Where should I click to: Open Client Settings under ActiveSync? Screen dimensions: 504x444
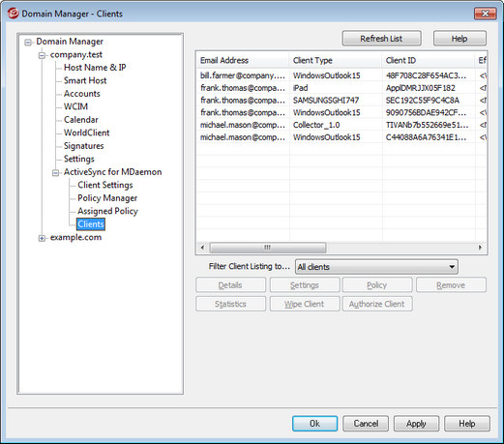105,185
